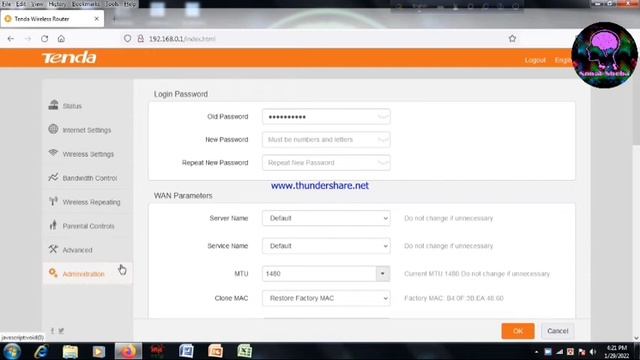This screenshot has height=360, width=640.
Task: Open PowerPoint from taskbar
Action: coord(216,351)
